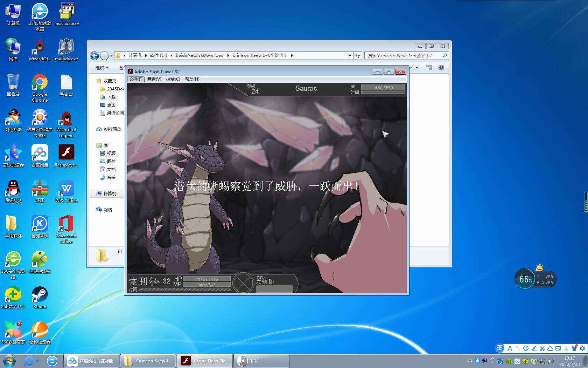Open the 组织 dropdown menu

102,68
